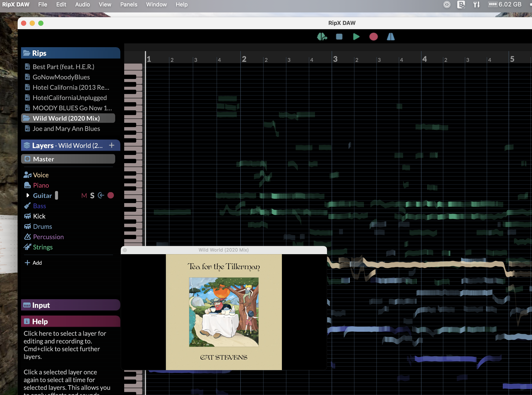532x395 pixels.
Task: Open the Edit menu
Action: [61, 4]
